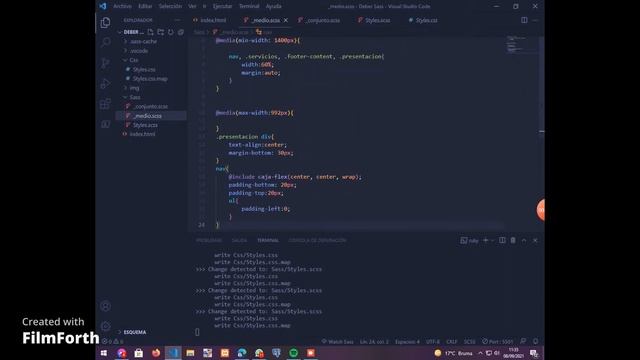Click Port: 5501 live server status

point(497,342)
